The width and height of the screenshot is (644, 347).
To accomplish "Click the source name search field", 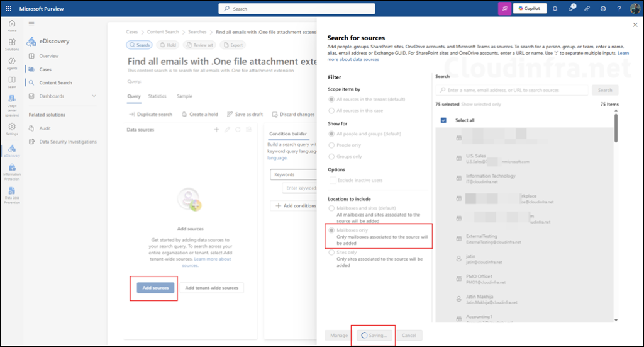I will pos(512,90).
